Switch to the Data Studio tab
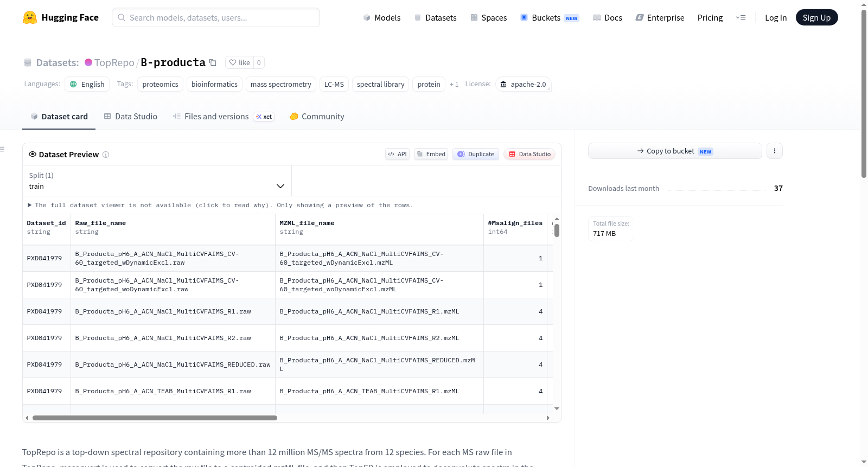 [x=131, y=116]
